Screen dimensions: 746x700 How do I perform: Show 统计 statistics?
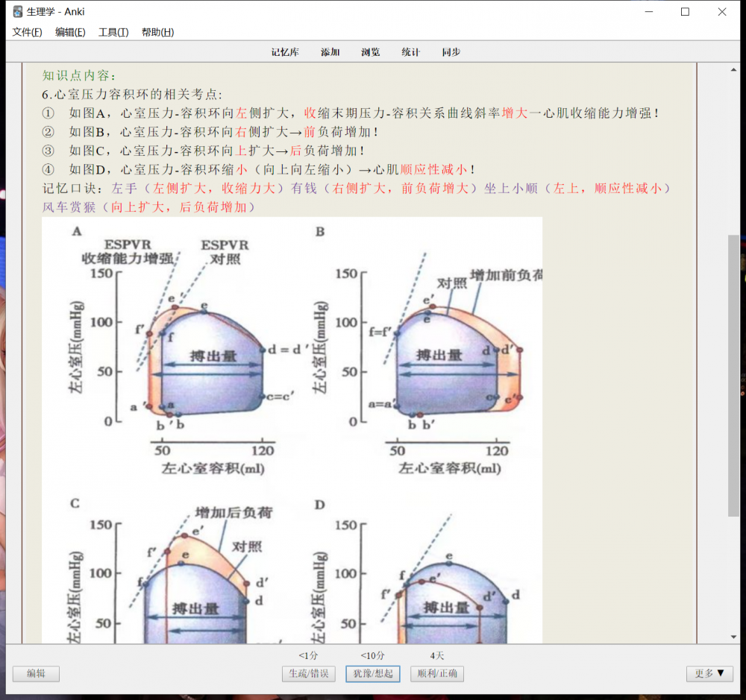[x=410, y=52]
